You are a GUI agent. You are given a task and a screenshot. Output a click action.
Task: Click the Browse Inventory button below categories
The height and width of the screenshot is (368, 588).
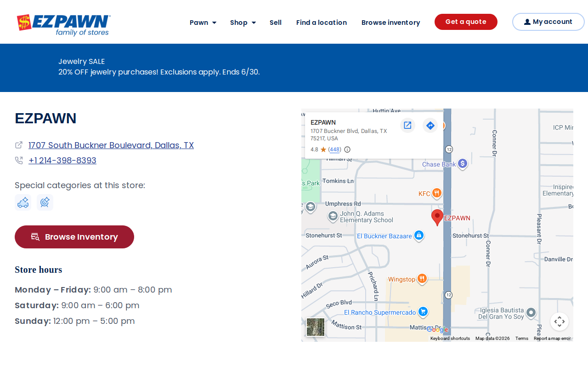coord(74,237)
